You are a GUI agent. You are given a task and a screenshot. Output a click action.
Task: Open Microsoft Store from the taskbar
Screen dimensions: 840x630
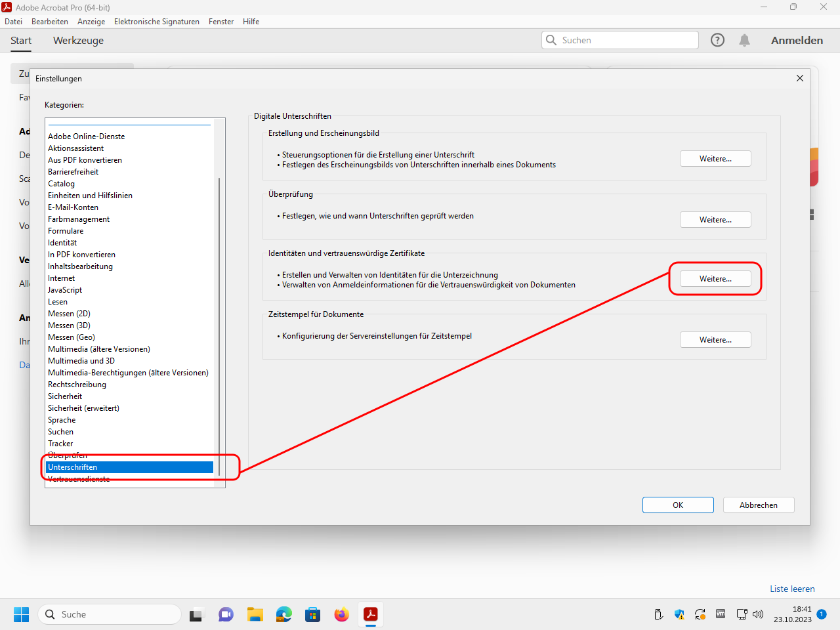point(312,614)
